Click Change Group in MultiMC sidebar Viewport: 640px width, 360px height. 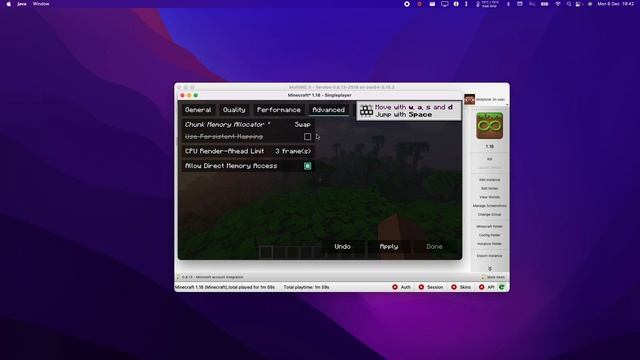(x=489, y=214)
